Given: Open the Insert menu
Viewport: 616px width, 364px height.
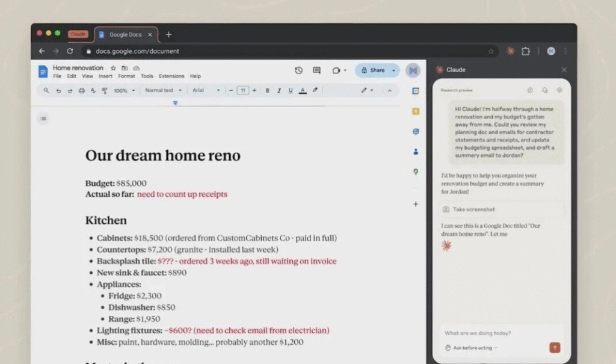Looking at the screenshot, I should pyautogui.click(x=105, y=76).
